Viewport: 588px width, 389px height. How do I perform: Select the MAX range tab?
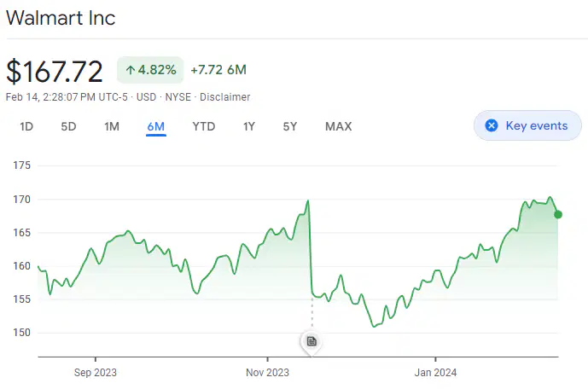point(339,126)
